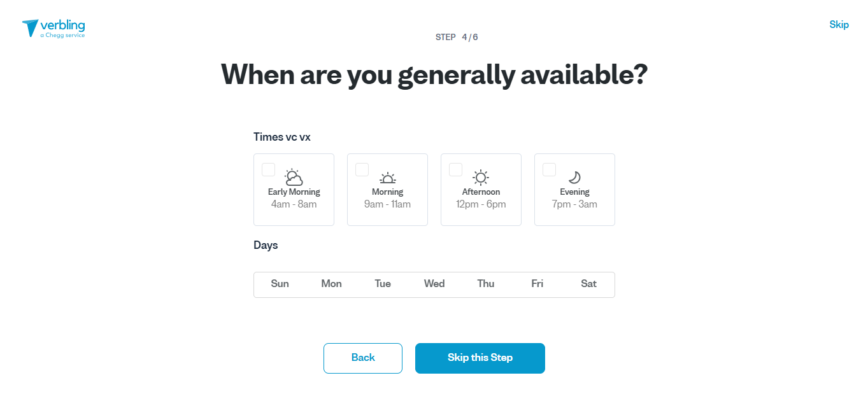Check the Early Morning 4am-8am availability box

(x=268, y=169)
